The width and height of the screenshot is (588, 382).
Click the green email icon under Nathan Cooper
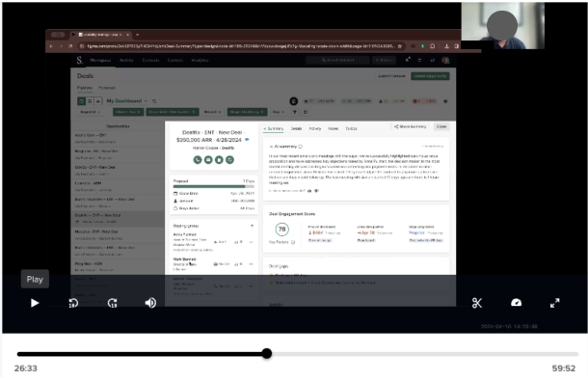pos(208,160)
